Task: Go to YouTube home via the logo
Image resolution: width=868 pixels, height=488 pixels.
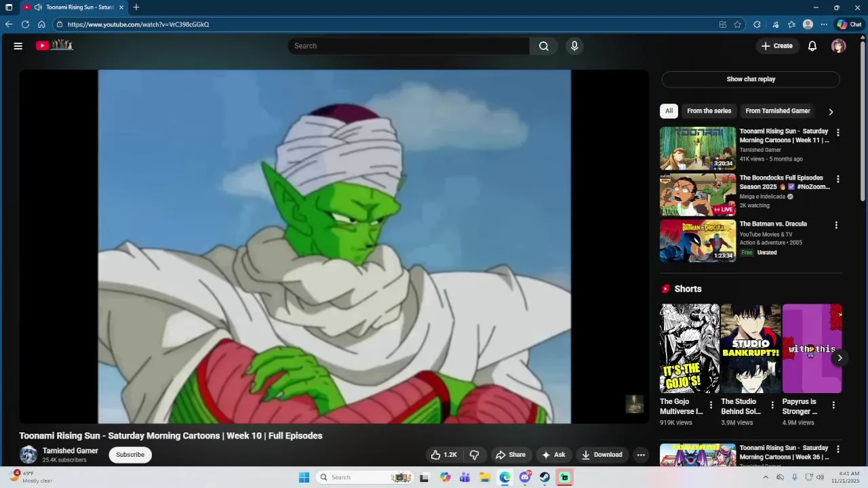Action: [x=54, y=45]
